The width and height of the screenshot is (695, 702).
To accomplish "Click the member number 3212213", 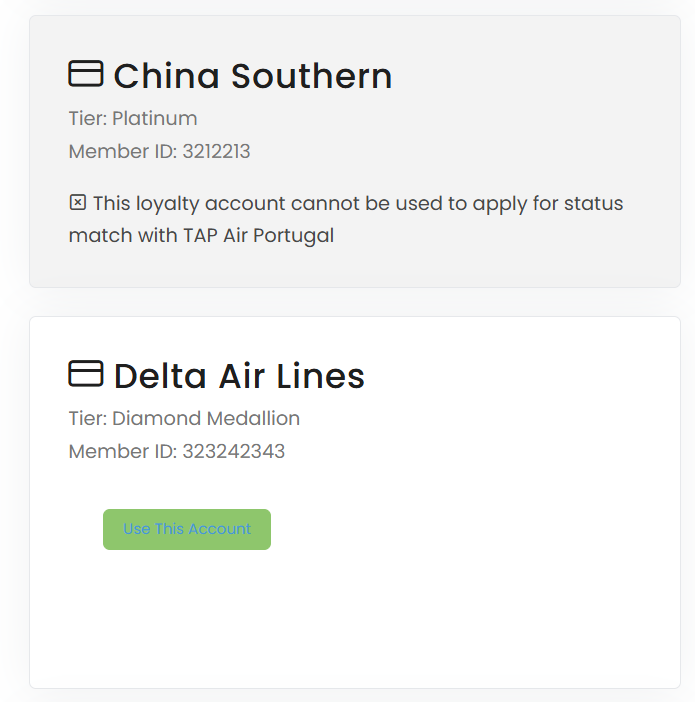I will click(216, 152).
